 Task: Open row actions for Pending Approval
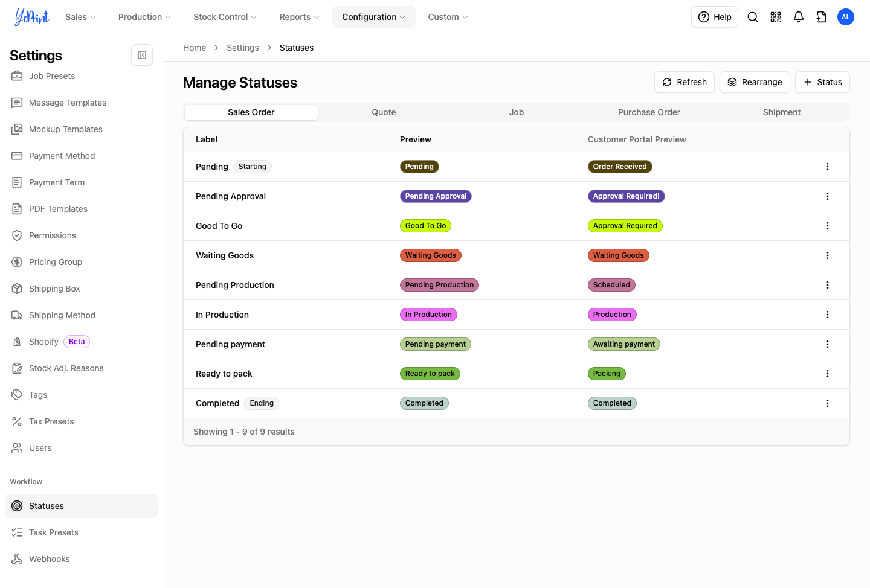pyautogui.click(x=828, y=196)
